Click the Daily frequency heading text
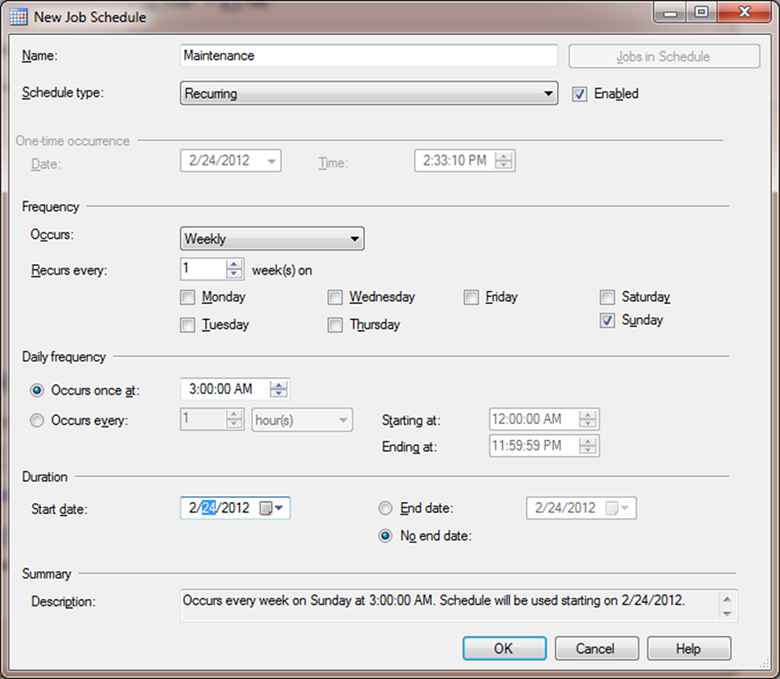Screen dimensions: 780x679 tap(64, 357)
